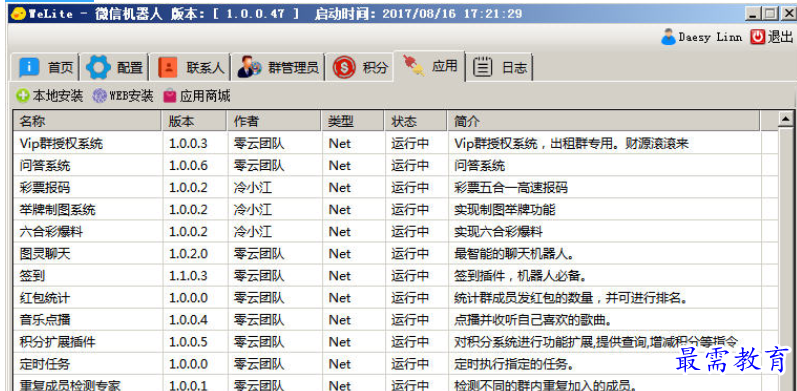Open the 积分 points tab
Screen dimensions: 797x391
(x=360, y=67)
